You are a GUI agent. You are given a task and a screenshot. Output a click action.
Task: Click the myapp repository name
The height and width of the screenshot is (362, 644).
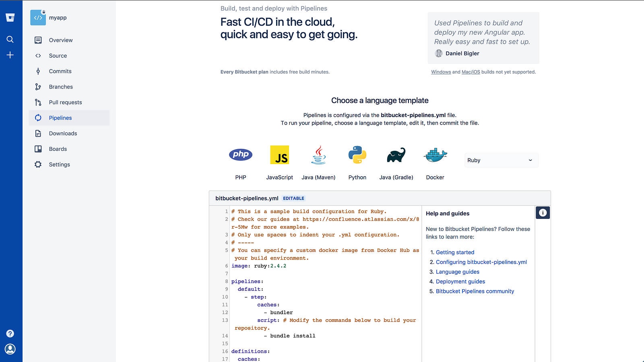[x=58, y=18]
